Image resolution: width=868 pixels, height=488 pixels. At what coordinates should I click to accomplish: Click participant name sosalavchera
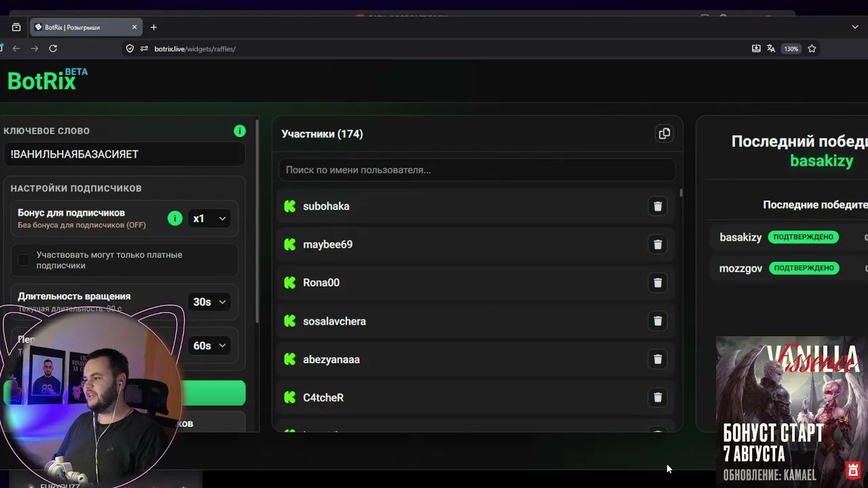[334, 321]
